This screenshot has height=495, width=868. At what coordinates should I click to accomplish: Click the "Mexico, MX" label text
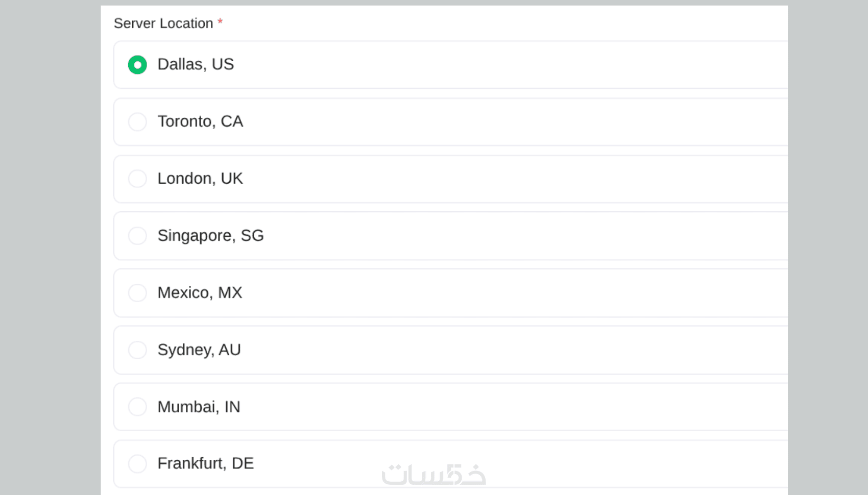[x=200, y=293]
